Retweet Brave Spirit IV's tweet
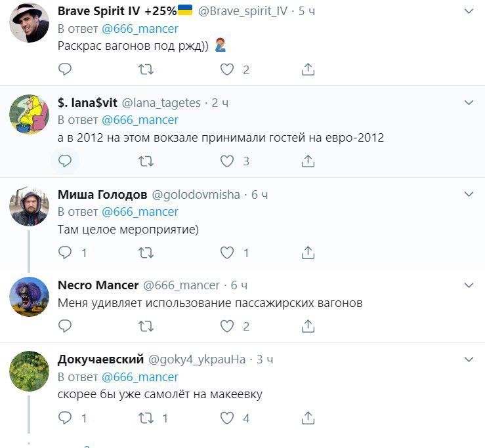 146,69
